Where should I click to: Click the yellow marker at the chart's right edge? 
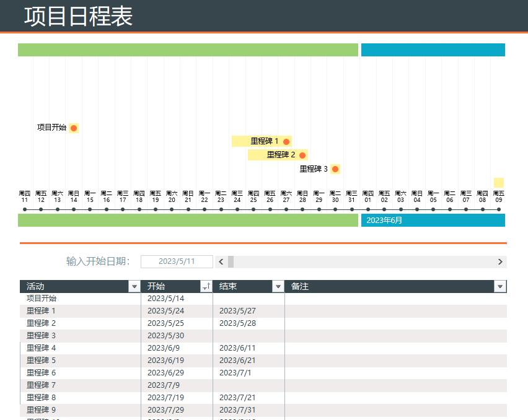click(498, 182)
